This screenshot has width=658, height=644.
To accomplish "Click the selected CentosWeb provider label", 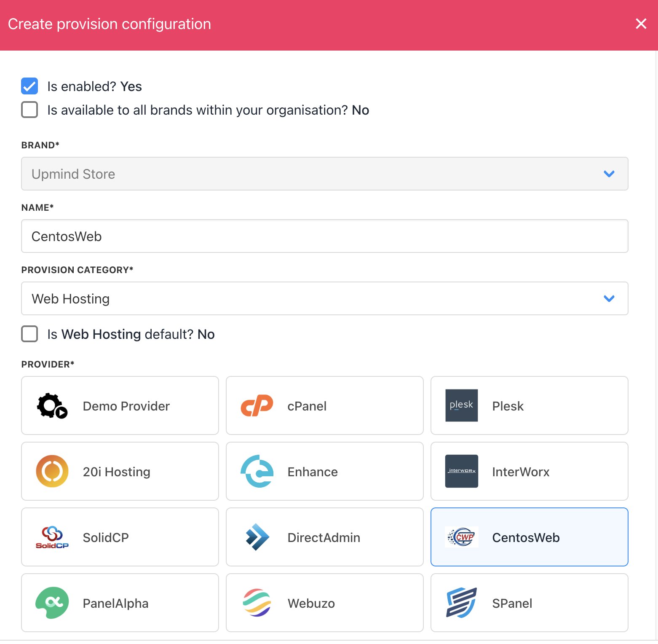I will coord(526,537).
